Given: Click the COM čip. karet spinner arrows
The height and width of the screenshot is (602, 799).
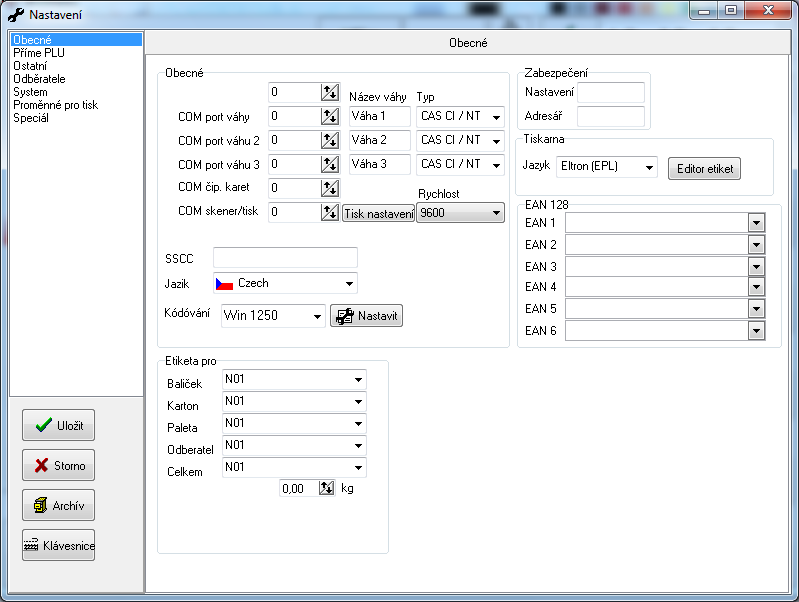Looking at the screenshot, I should (330, 188).
